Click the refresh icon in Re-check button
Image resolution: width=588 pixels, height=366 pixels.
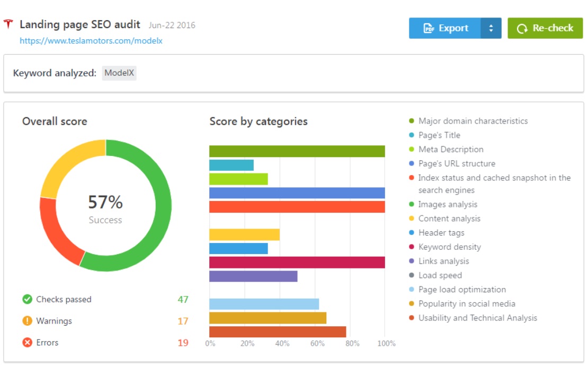[522, 29]
